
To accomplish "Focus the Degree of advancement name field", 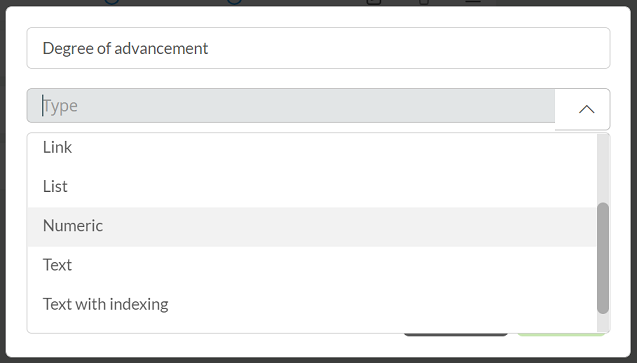I will 318,48.
